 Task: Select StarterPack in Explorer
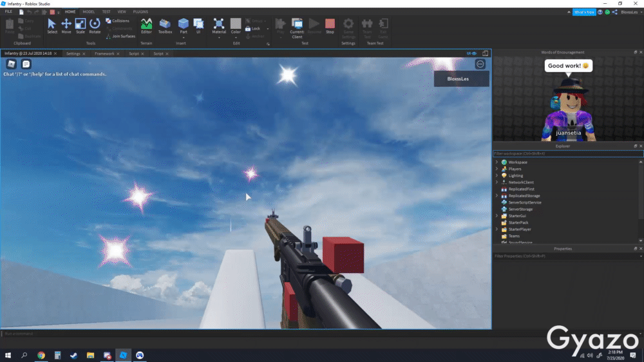click(518, 223)
